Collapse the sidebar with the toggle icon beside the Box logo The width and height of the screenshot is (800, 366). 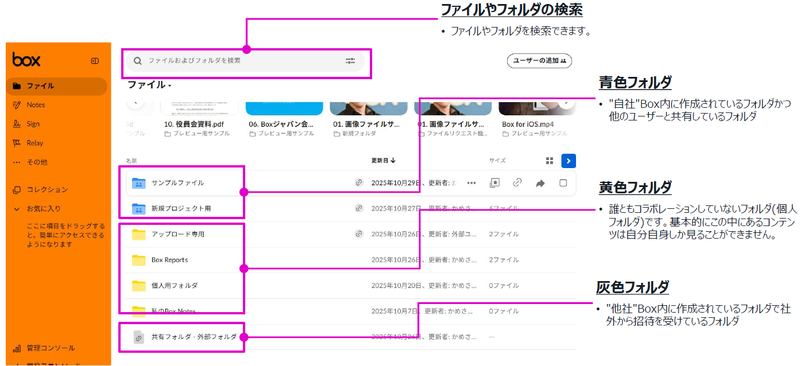point(94,61)
